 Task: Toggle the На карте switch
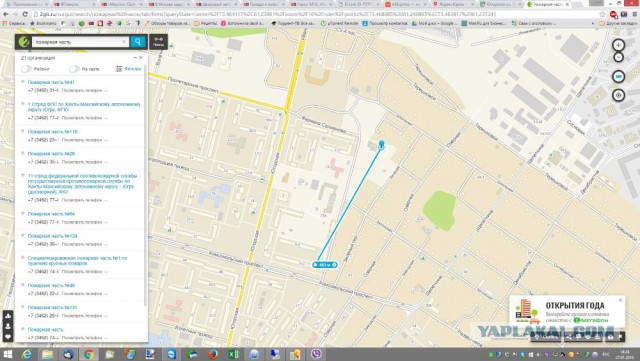(x=74, y=69)
